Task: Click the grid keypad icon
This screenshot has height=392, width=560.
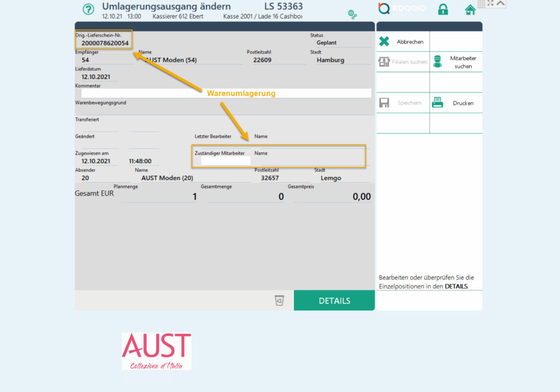Action: [481, 4]
